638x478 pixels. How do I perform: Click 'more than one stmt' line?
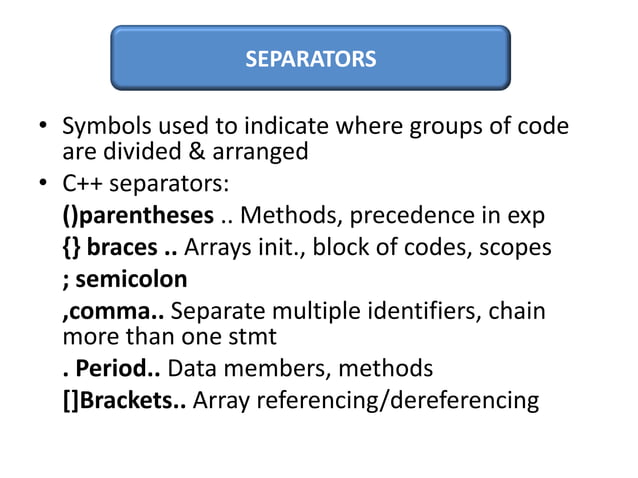(170, 336)
